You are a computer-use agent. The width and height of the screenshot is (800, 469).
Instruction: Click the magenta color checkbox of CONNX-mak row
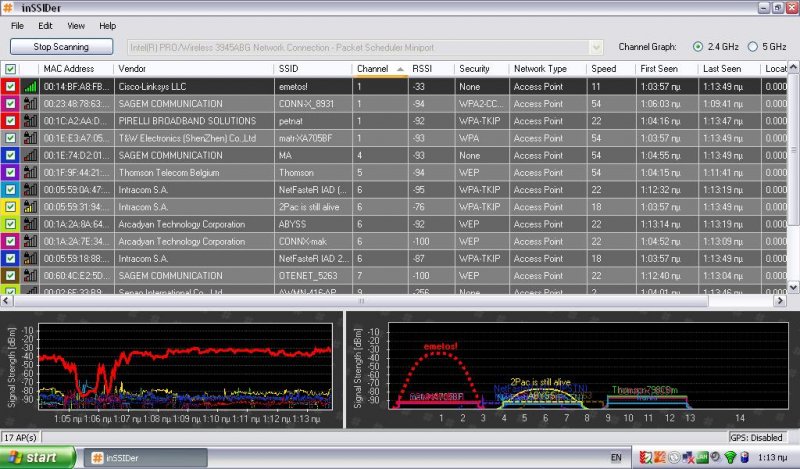click(10, 241)
